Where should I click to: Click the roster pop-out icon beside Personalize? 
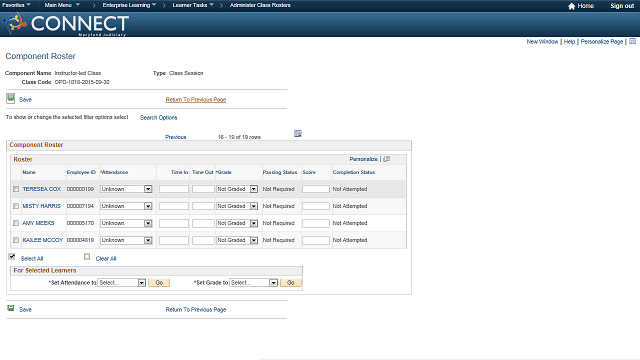387,159
